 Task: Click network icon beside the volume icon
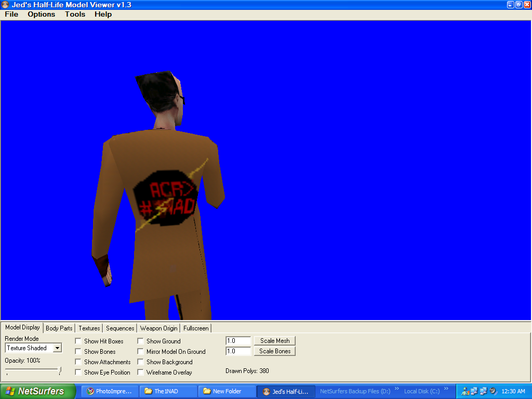(x=483, y=391)
